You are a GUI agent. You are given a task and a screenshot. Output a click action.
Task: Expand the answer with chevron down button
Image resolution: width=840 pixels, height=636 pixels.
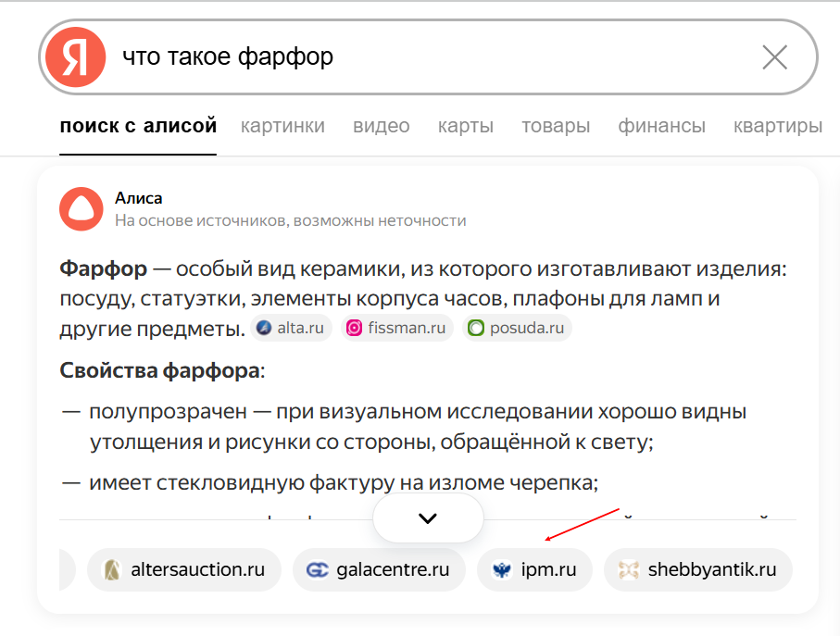click(428, 518)
